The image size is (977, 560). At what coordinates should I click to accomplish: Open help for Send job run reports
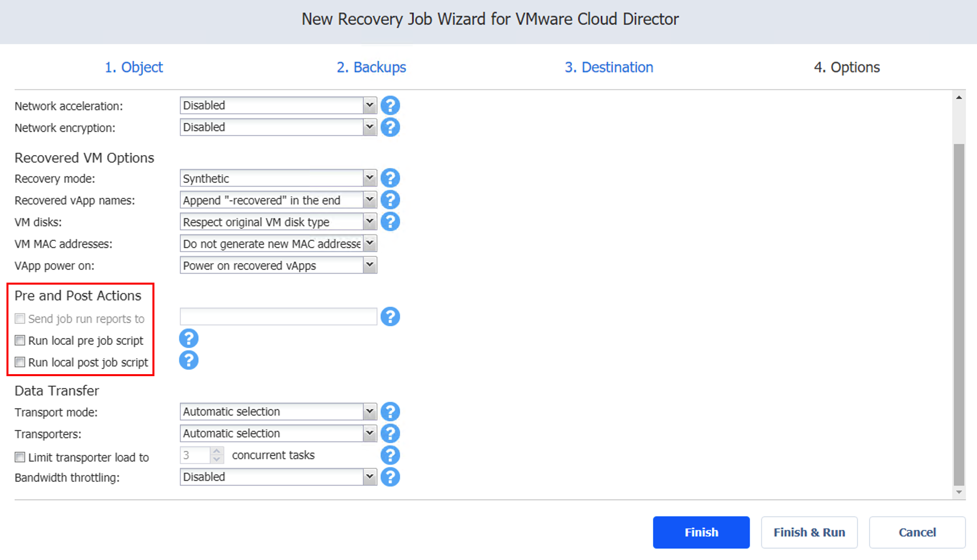390,317
